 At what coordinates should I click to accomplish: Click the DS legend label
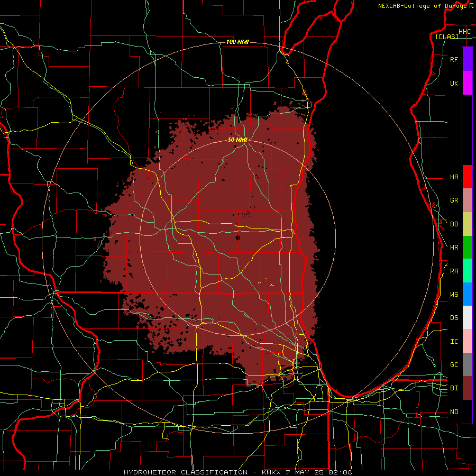pyautogui.click(x=454, y=318)
